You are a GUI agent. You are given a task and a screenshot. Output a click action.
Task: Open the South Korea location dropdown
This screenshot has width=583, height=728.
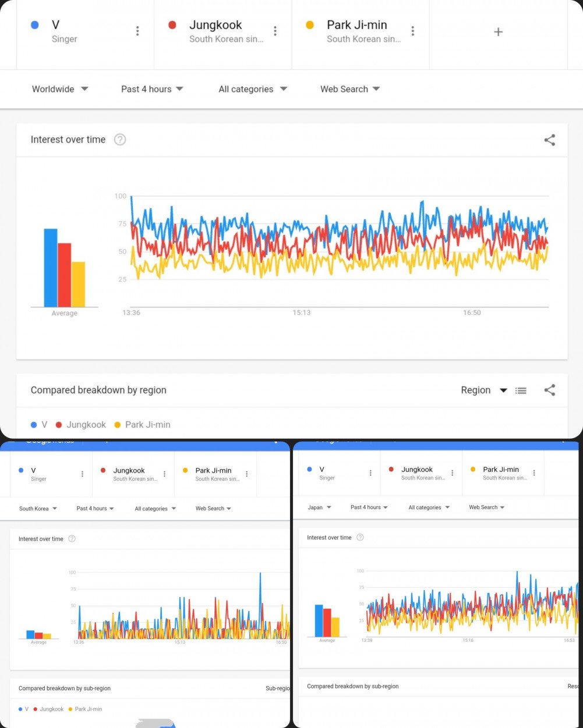point(38,509)
